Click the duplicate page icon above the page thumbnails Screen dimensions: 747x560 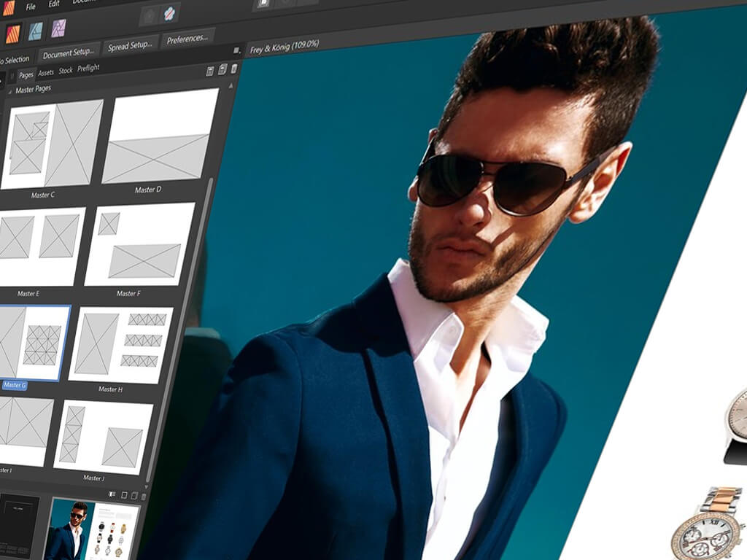click(x=134, y=496)
